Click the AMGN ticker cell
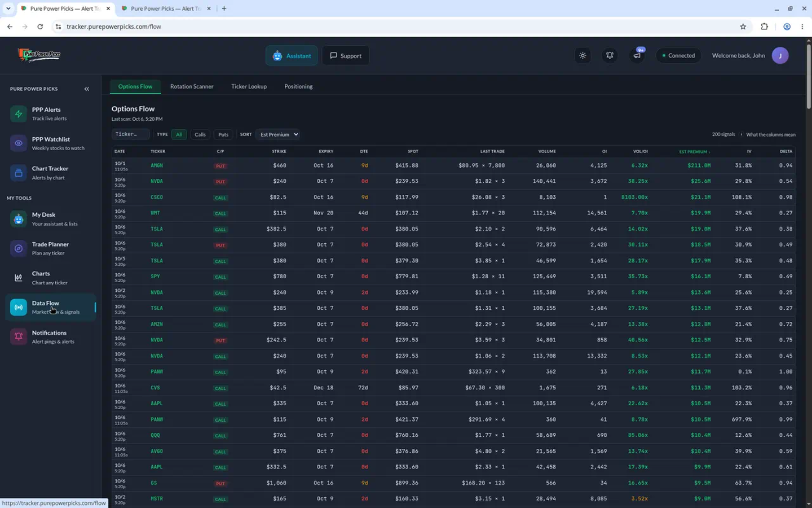Screen dimensions: 812x508 coord(157,165)
